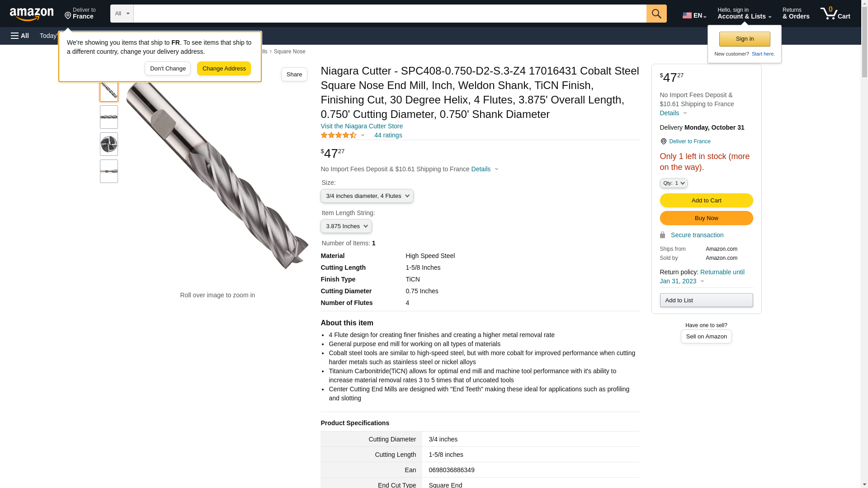This screenshot has height=488, width=868.
Task: Open the Size dropdown
Action: point(367,196)
